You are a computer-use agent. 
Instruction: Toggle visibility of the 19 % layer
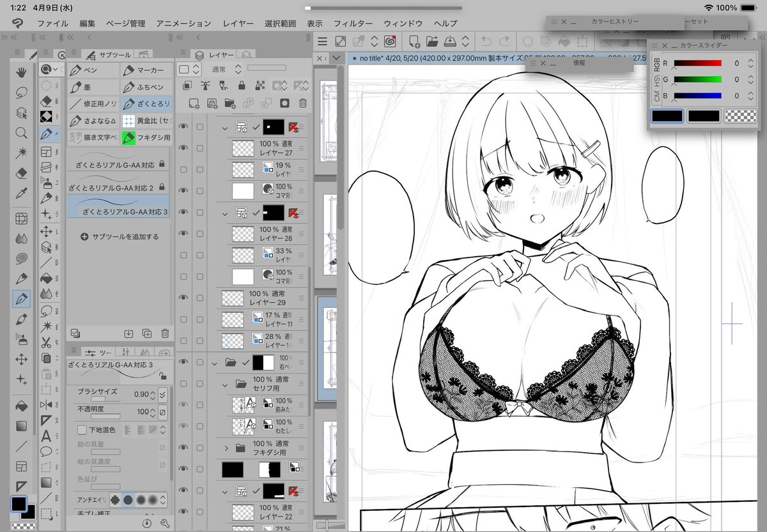pyautogui.click(x=184, y=169)
